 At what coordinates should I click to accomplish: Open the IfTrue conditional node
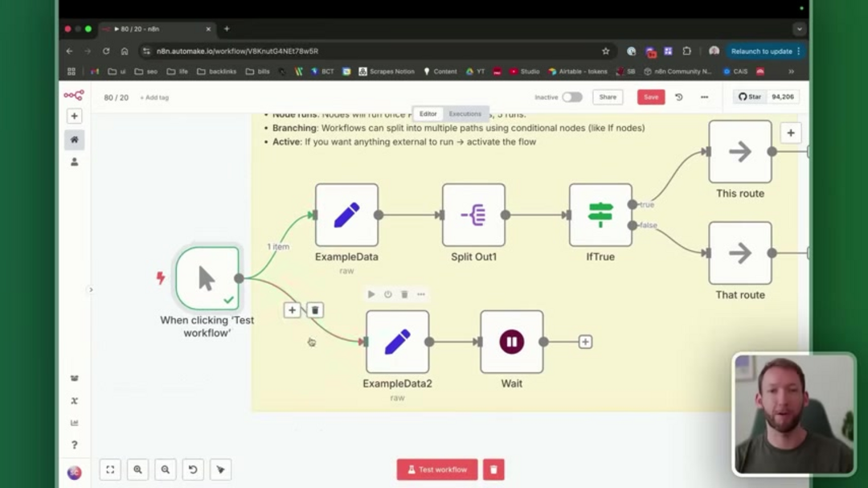600,215
